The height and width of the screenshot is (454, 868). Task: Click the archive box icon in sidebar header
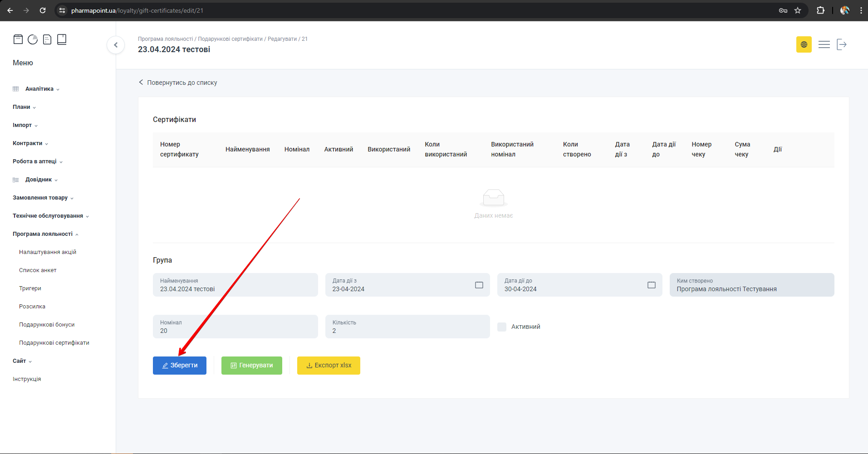click(x=18, y=39)
